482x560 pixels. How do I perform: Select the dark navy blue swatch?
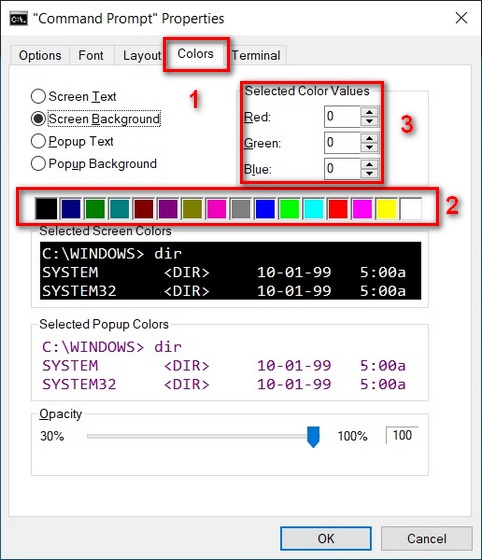point(71,209)
